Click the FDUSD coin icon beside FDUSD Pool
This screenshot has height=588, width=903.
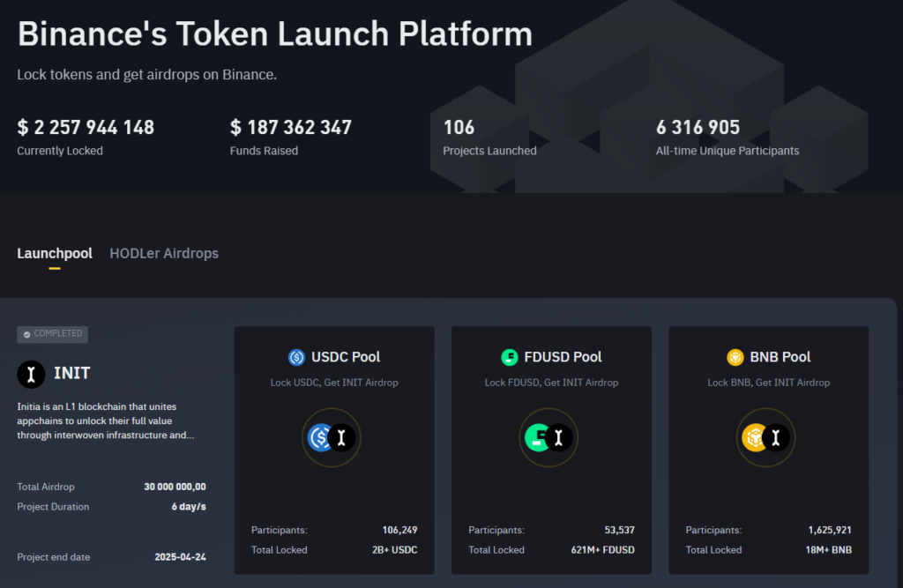pos(510,357)
